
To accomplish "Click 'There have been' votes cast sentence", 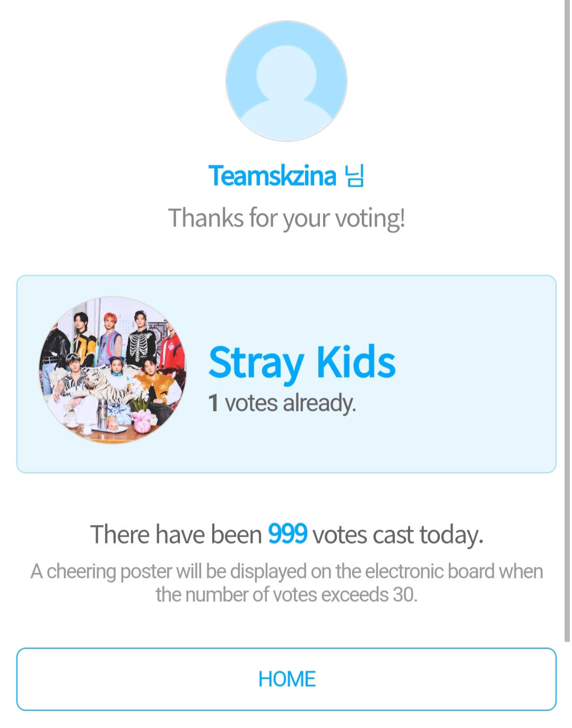I will tap(287, 534).
